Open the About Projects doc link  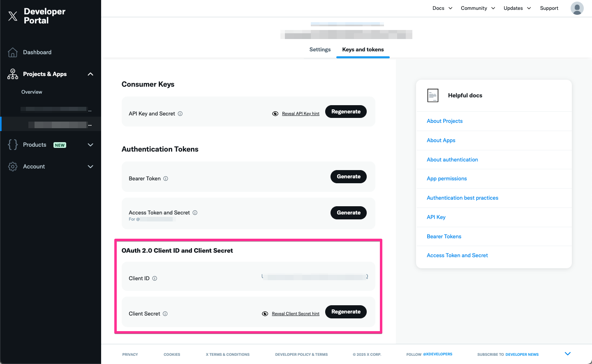(x=445, y=121)
